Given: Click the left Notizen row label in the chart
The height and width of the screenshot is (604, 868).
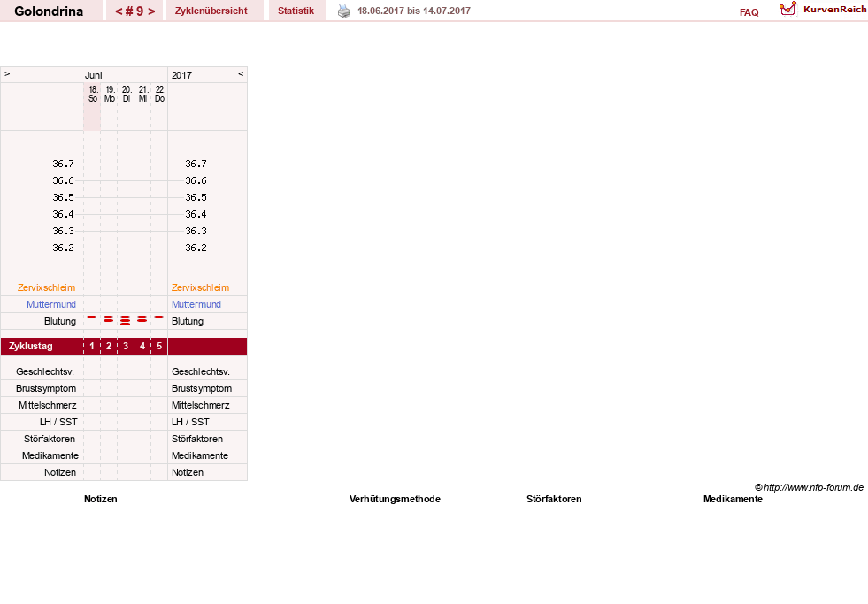Looking at the screenshot, I should click(60, 472).
